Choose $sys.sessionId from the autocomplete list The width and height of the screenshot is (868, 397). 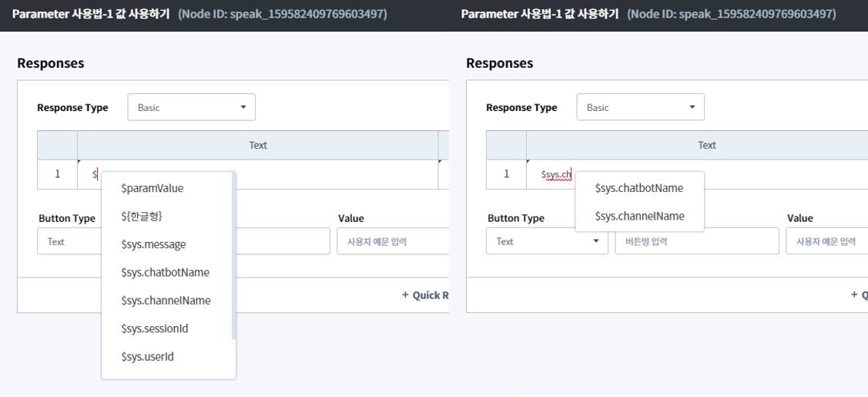[x=154, y=328]
